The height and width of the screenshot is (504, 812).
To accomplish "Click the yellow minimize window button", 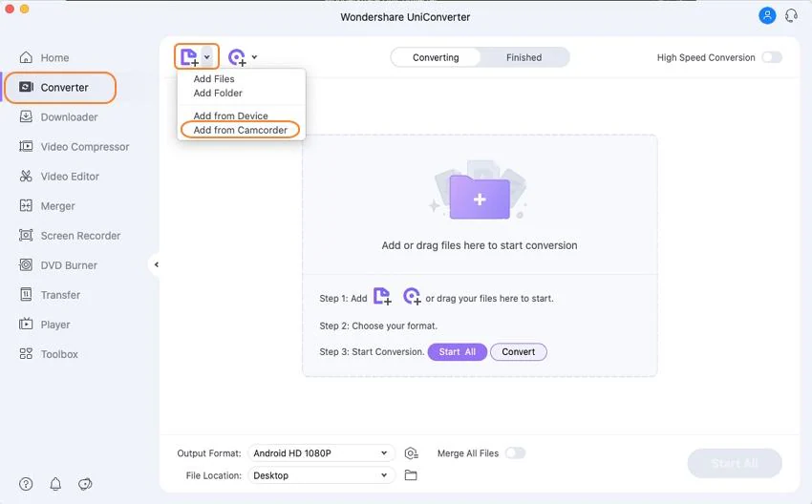I will click(24, 9).
